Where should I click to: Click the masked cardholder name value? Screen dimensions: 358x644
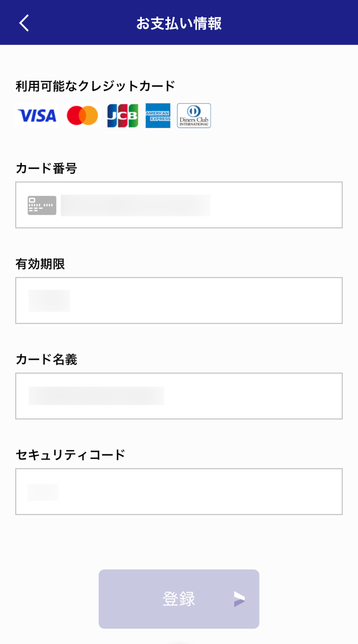tap(97, 395)
